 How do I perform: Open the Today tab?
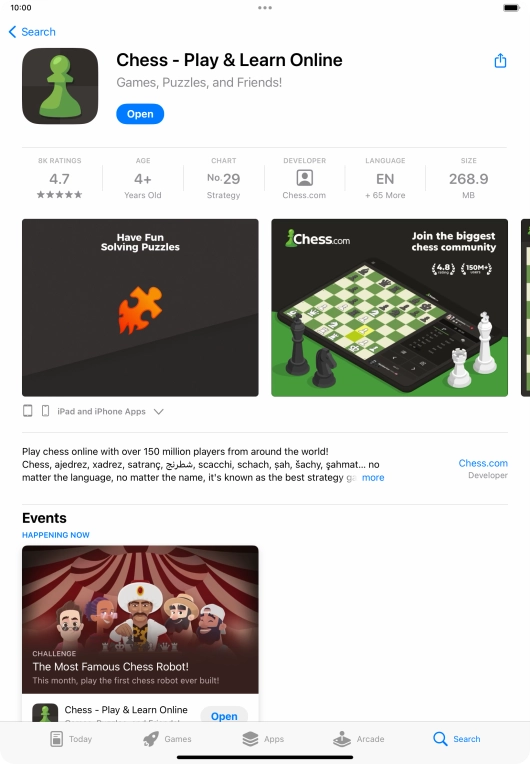tap(71, 739)
